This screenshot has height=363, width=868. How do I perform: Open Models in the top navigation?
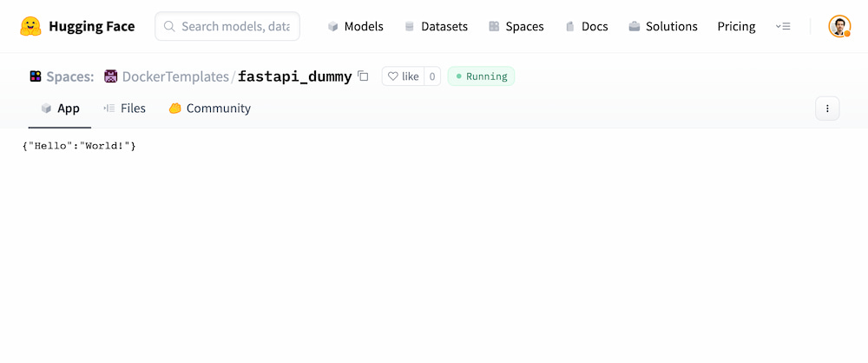tap(356, 26)
